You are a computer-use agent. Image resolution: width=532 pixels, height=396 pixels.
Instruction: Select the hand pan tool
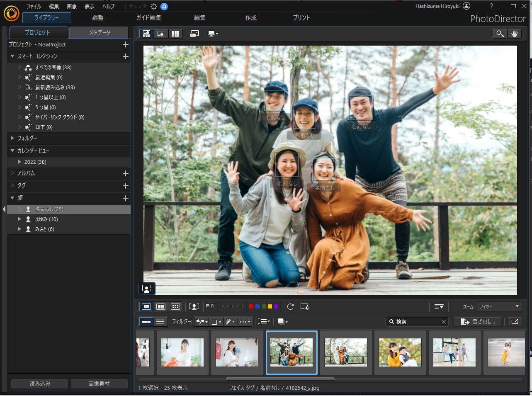coord(515,34)
